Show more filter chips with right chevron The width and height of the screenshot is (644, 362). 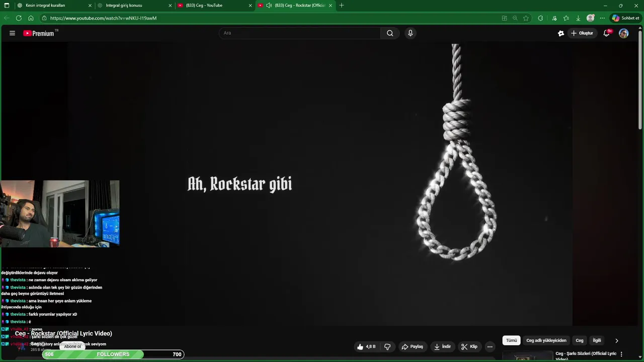[x=617, y=340]
